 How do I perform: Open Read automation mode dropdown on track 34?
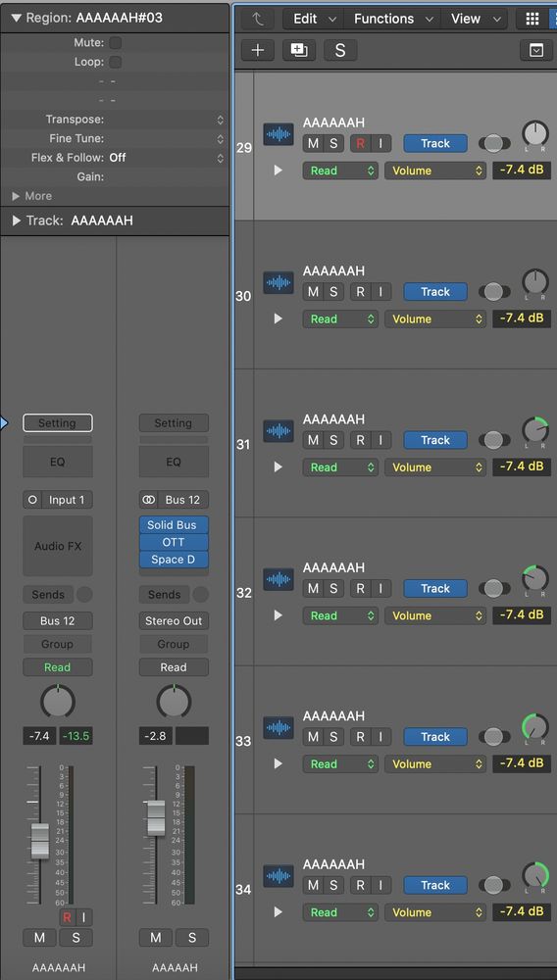(340, 912)
